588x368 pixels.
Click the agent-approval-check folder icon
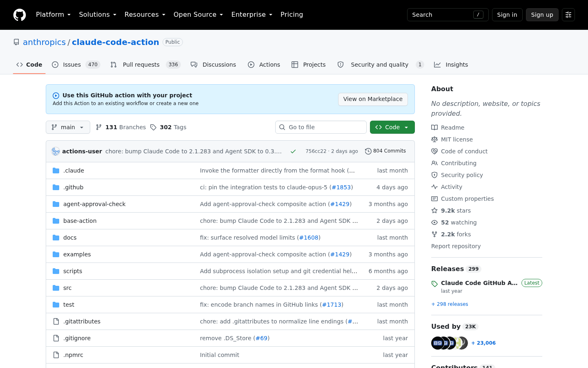coord(56,204)
